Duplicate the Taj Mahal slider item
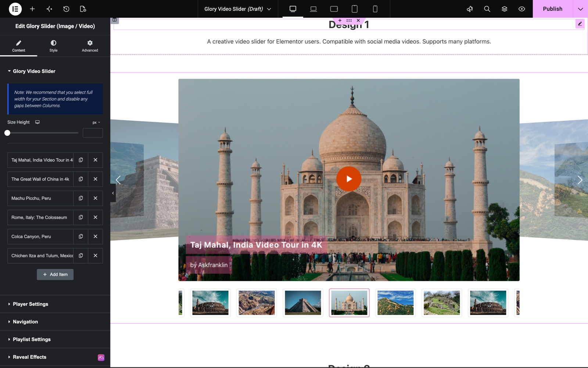Image resolution: width=588 pixels, height=368 pixels. (81, 160)
